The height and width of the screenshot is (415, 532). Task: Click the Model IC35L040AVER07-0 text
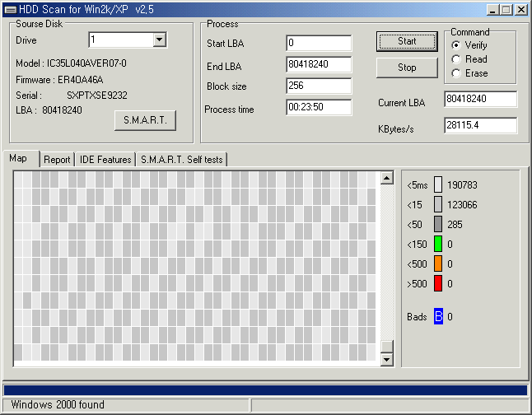click(72, 63)
